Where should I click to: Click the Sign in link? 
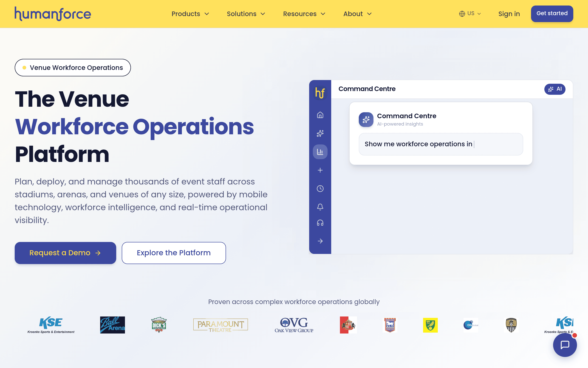(x=509, y=14)
